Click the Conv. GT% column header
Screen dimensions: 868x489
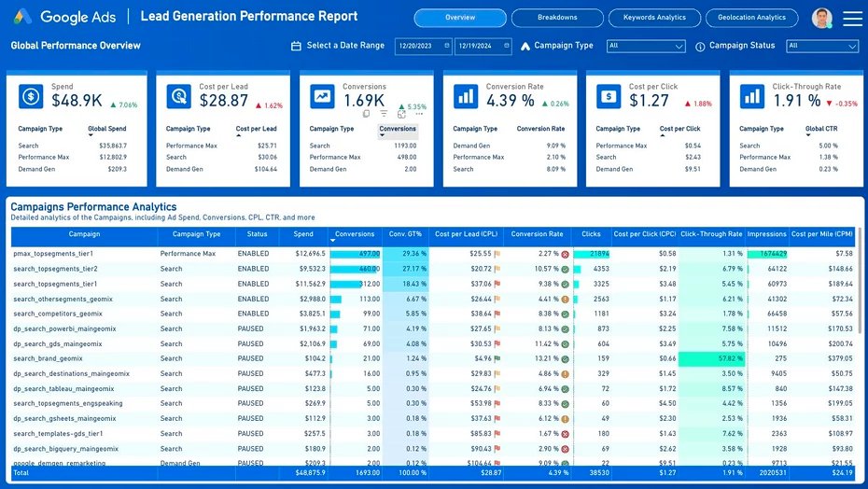405,234
